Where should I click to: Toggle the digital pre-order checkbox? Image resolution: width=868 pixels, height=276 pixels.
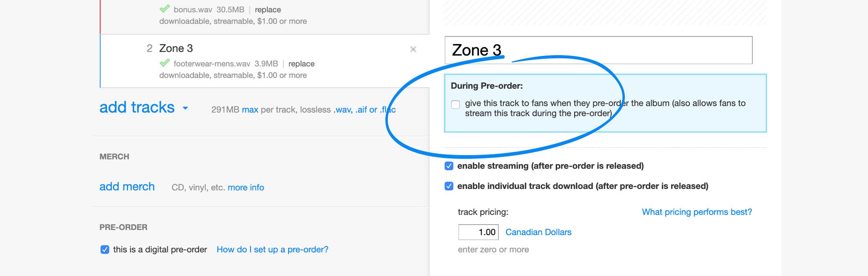[105, 249]
